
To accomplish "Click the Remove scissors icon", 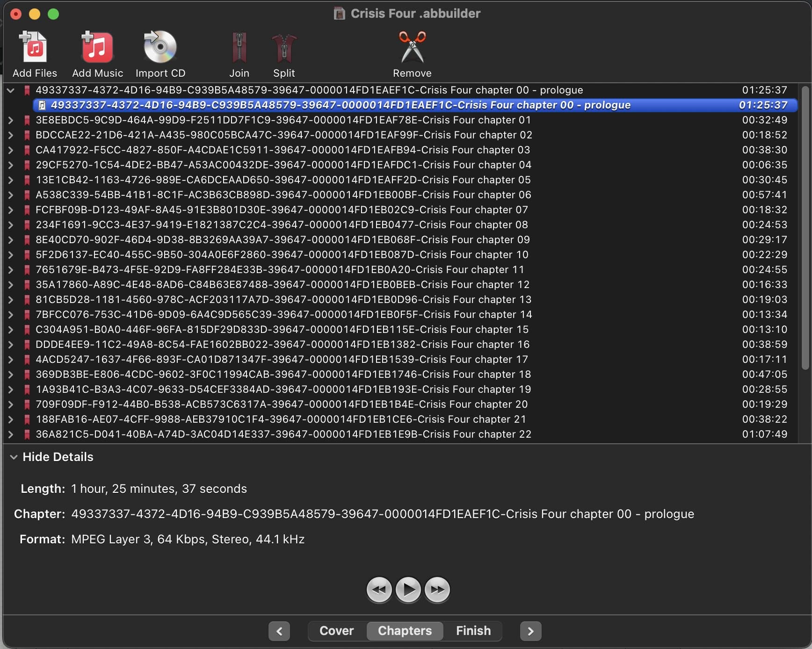I will (x=412, y=47).
